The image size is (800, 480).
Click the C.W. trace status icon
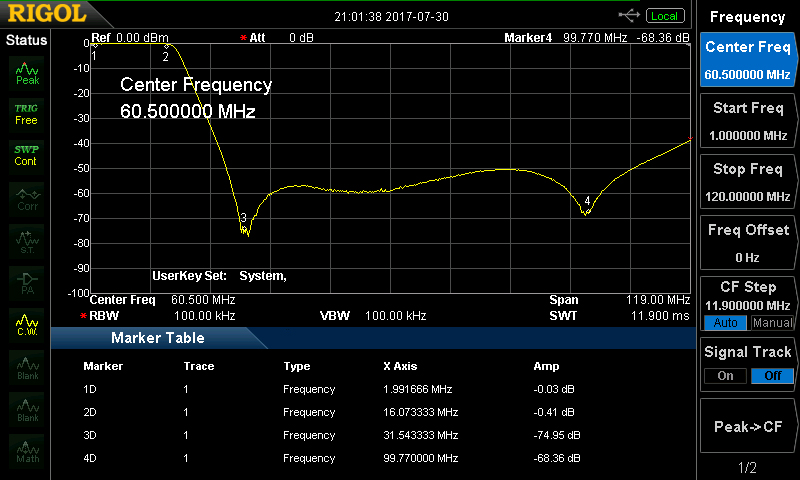pyautogui.click(x=27, y=324)
